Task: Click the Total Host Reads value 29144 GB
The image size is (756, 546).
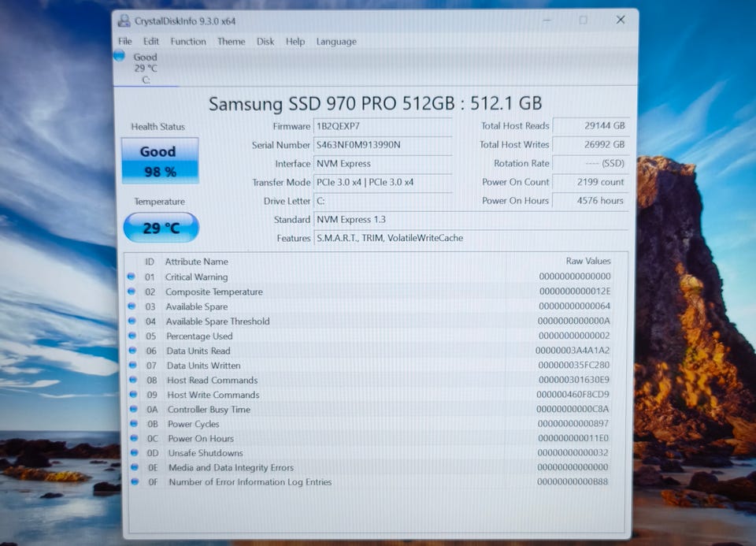Action: point(591,126)
